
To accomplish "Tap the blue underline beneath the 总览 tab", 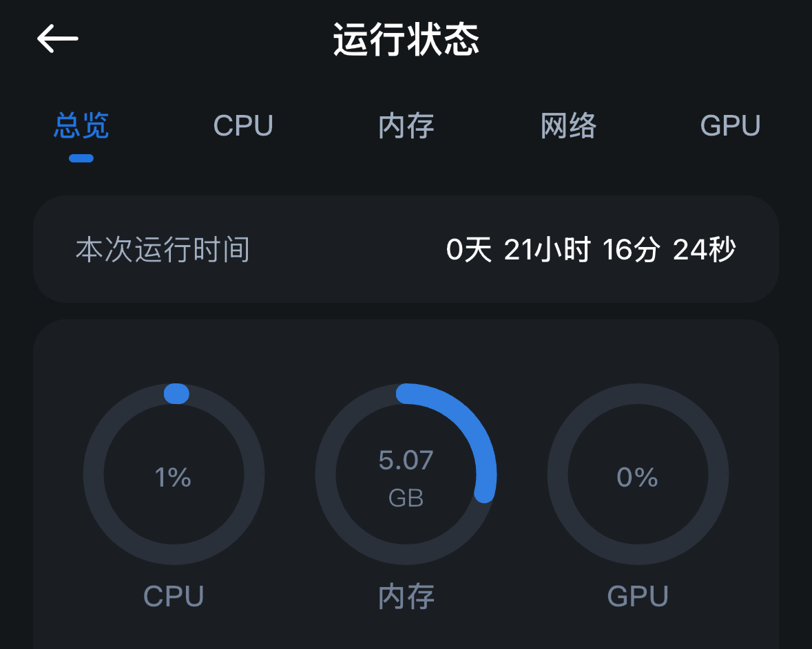I will pos(81,158).
